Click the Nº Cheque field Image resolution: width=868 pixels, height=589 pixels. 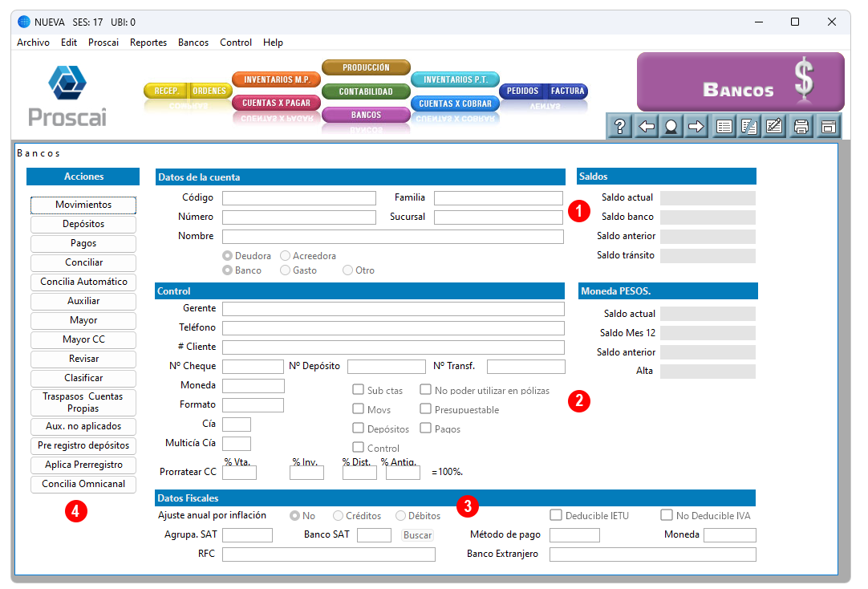coord(253,367)
